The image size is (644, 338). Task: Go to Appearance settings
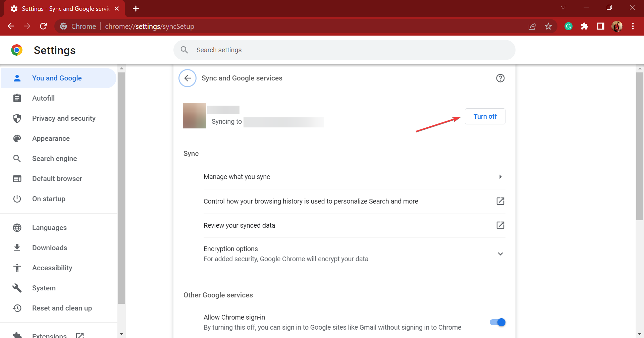pyautogui.click(x=59, y=138)
